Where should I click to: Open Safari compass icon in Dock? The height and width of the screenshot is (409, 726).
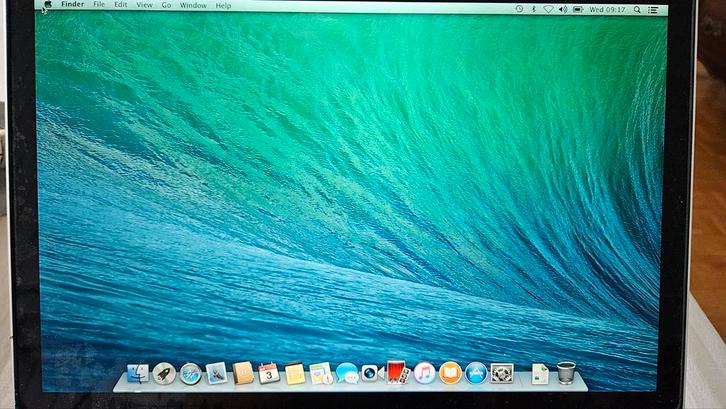190,374
